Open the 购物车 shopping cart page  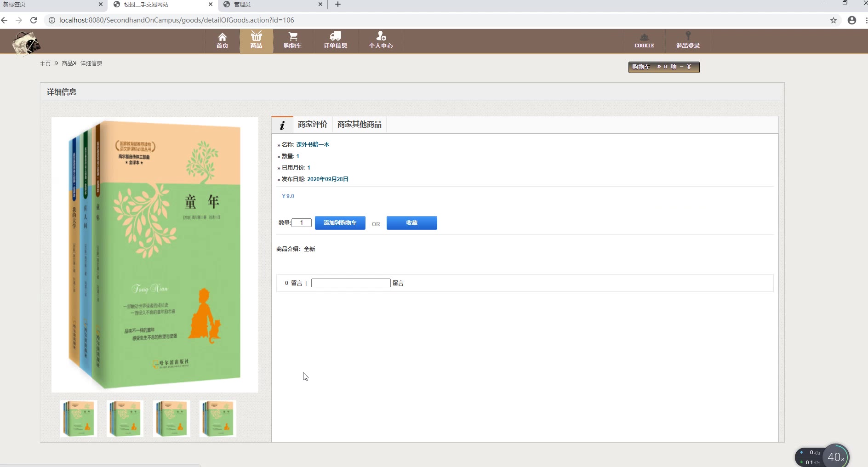click(x=292, y=40)
